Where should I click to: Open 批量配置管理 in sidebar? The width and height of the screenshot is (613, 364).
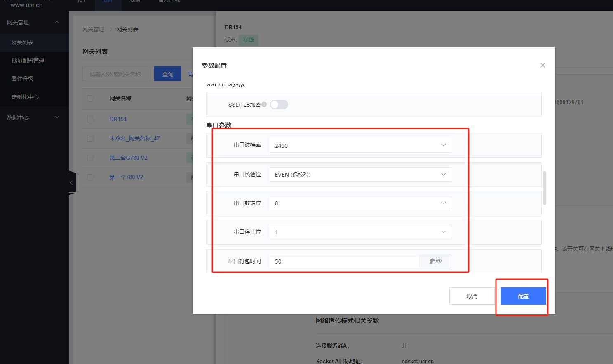28,61
